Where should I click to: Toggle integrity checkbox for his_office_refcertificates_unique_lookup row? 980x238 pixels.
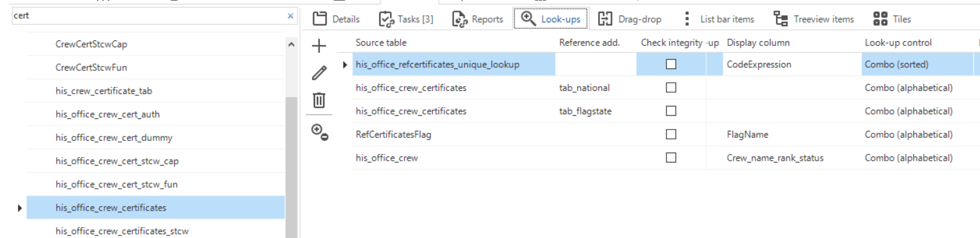(671, 64)
